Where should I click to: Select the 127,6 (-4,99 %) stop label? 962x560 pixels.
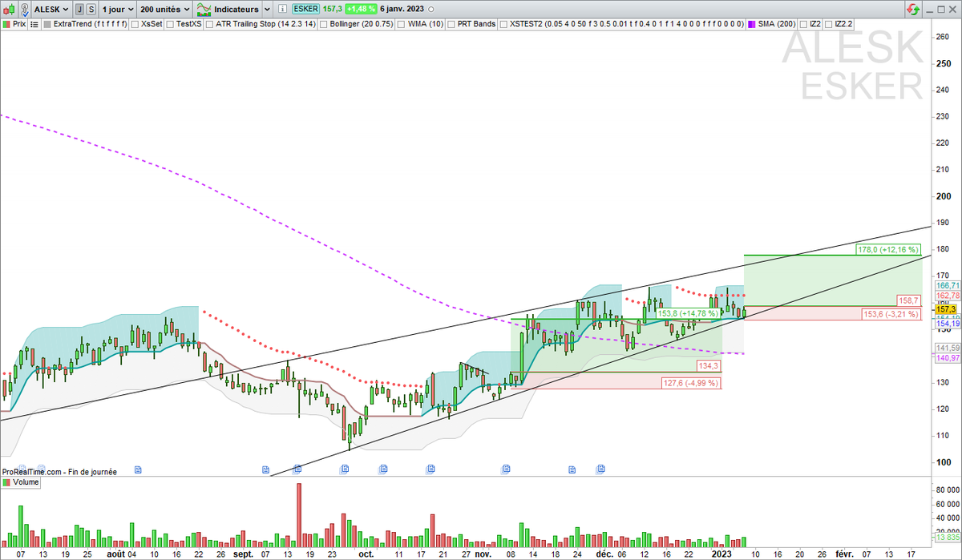(x=691, y=382)
